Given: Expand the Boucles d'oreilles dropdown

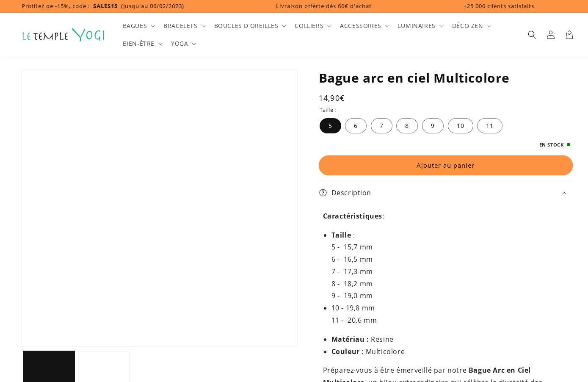Looking at the screenshot, I should pos(250,26).
